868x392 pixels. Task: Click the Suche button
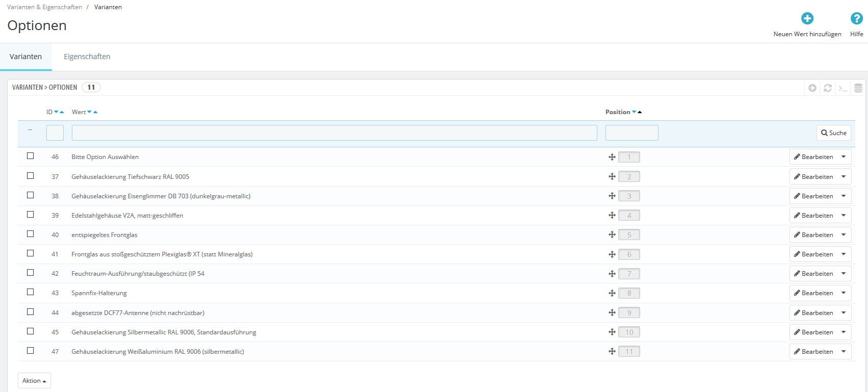(834, 133)
